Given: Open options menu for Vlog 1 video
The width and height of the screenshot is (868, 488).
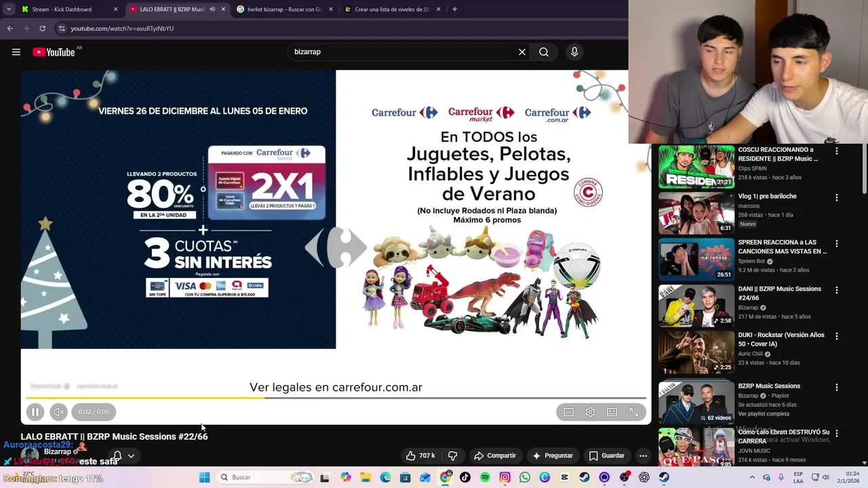Looking at the screenshot, I should coord(836,197).
